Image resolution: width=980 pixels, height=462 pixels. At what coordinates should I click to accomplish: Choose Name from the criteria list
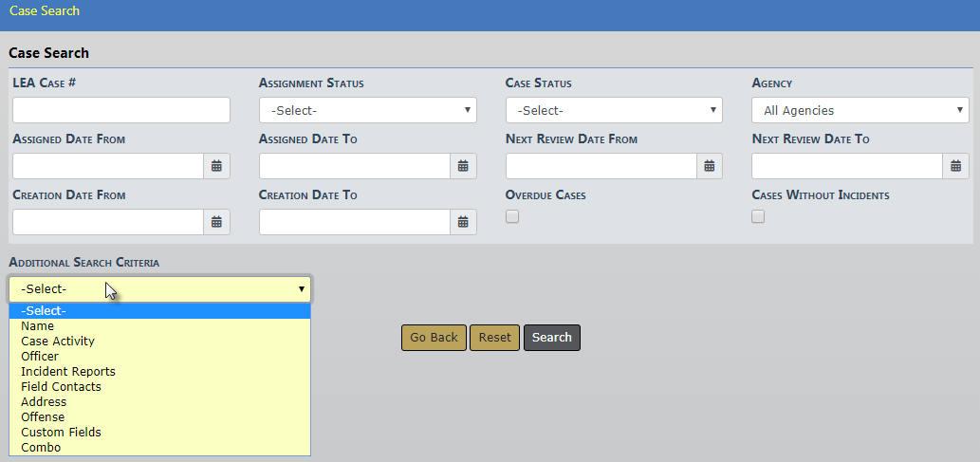tap(38, 326)
